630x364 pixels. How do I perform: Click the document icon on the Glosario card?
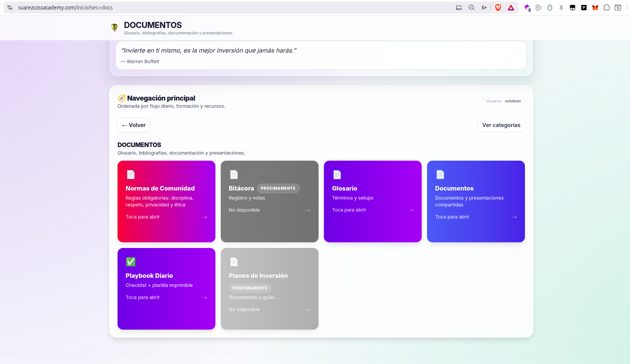(x=337, y=174)
